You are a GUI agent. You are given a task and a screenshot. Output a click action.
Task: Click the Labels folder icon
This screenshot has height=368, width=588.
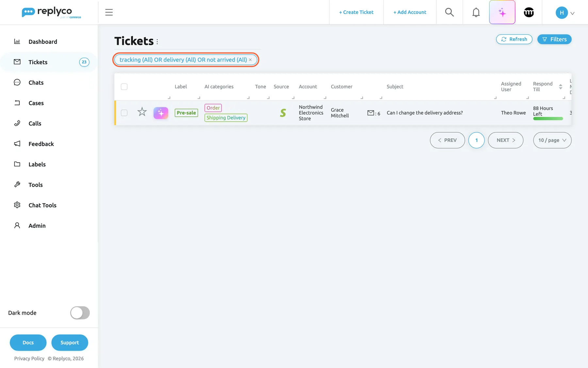(x=17, y=164)
